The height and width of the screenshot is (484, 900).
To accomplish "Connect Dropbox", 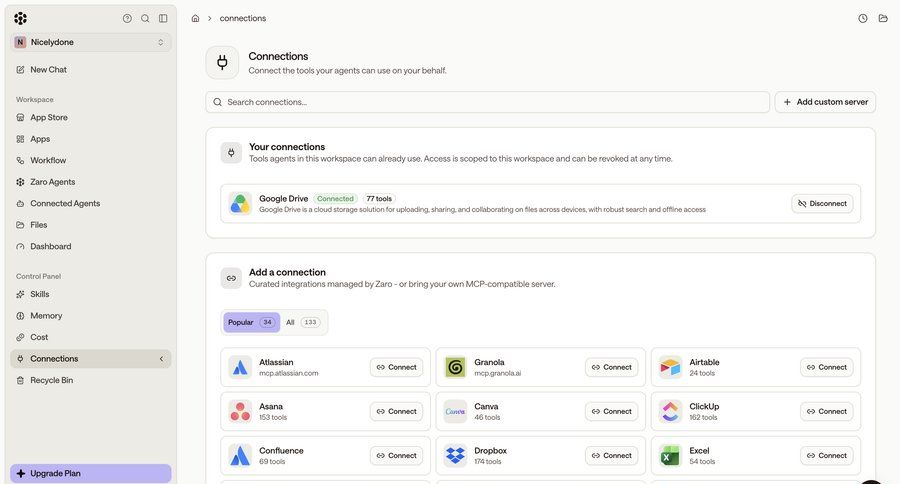I will pyautogui.click(x=611, y=455).
